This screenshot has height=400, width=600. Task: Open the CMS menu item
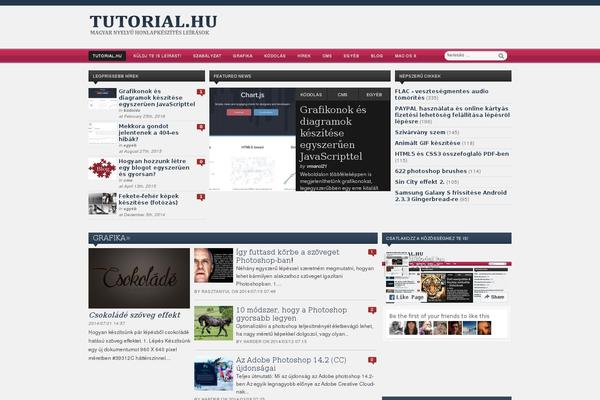327,56
